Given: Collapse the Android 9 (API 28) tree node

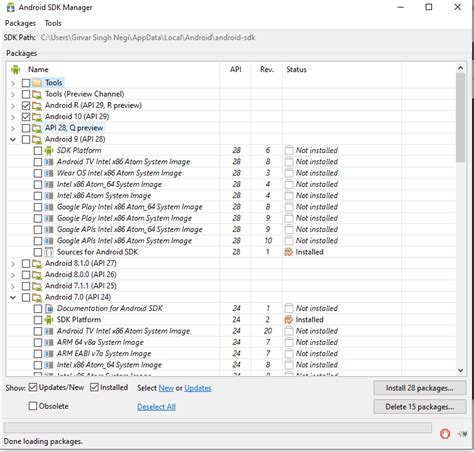Looking at the screenshot, I should pyautogui.click(x=13, y=139).
